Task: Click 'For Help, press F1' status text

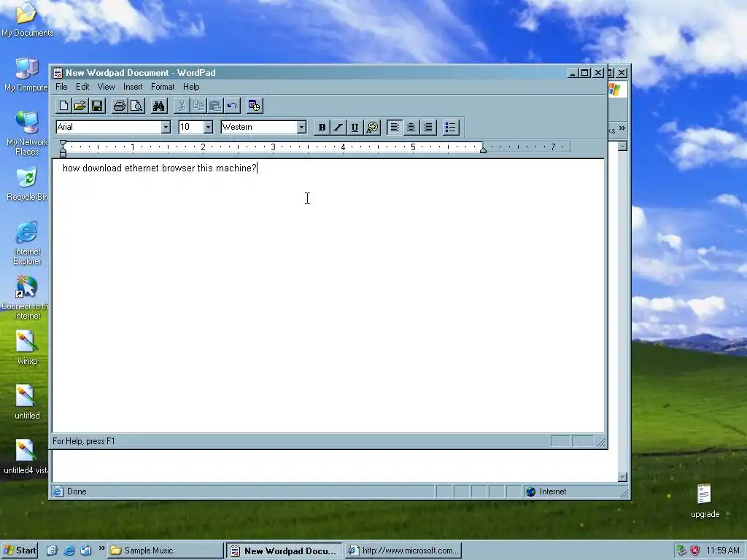Action: point(84,441)
